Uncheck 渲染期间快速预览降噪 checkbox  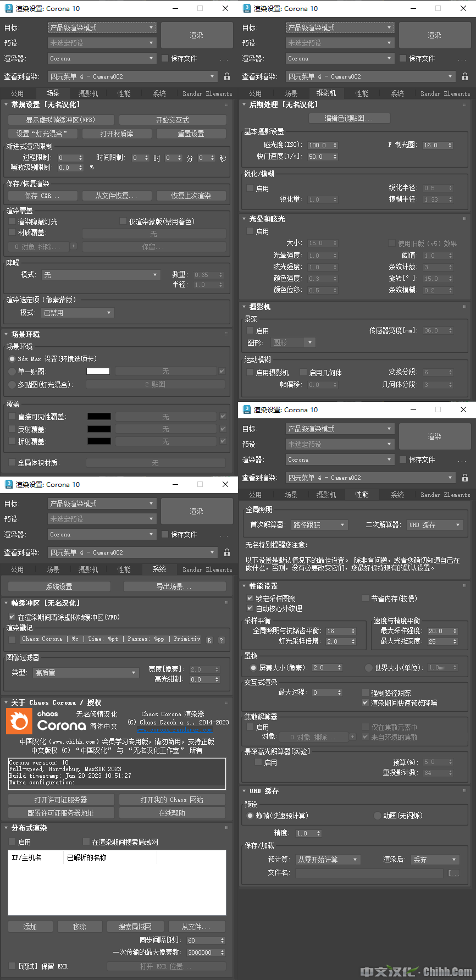pos(366,703)
